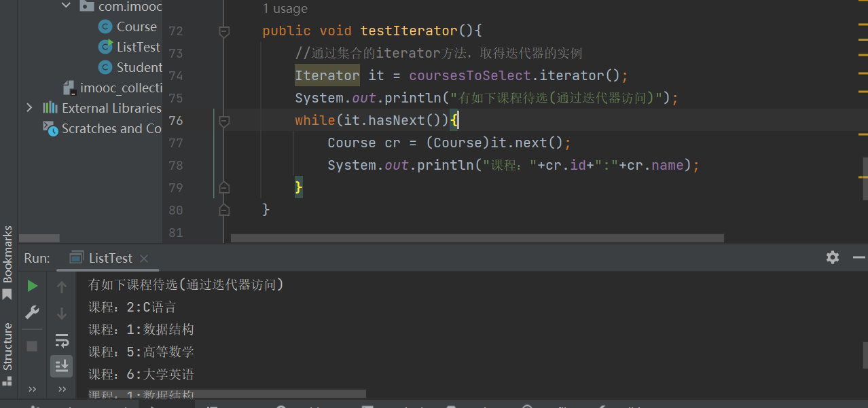Click the '1 usage' hint above testIterator
Viewport: 868px width, 408px height.
pyautogui.click(x=285, y=9)
